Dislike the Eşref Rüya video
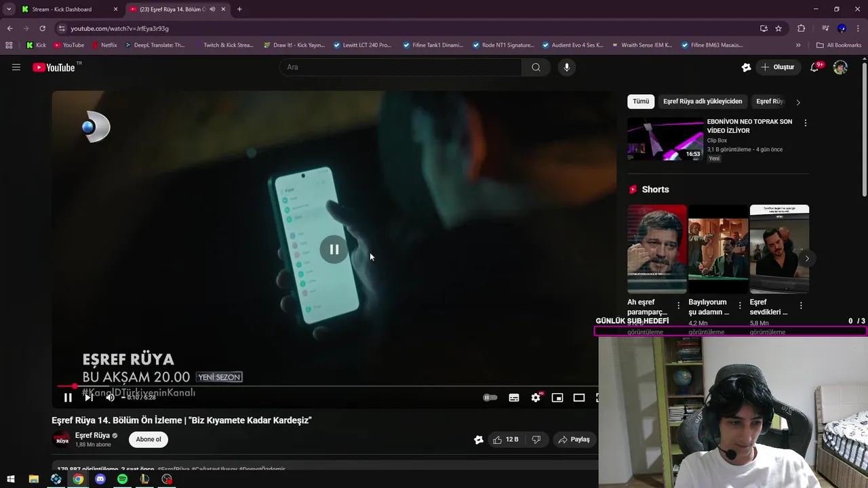868x488 pixels. click(536, 440)
